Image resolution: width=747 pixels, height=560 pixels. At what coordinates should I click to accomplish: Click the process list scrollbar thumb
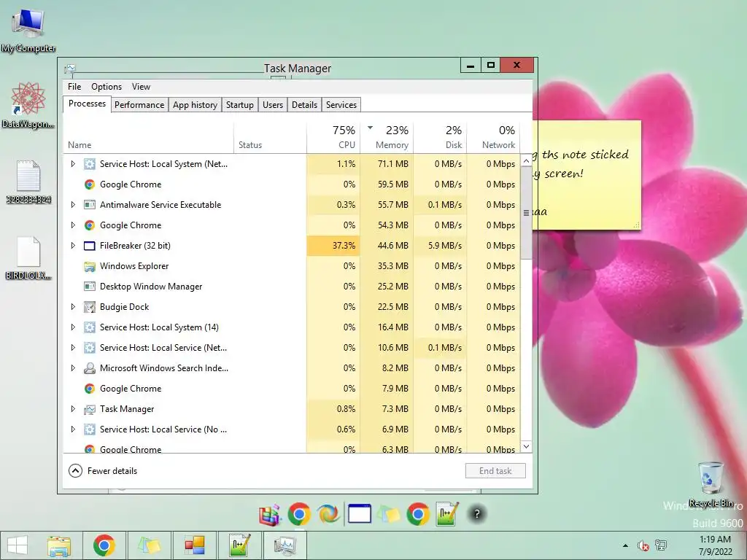pyautogui.click(x=526, y=213)
